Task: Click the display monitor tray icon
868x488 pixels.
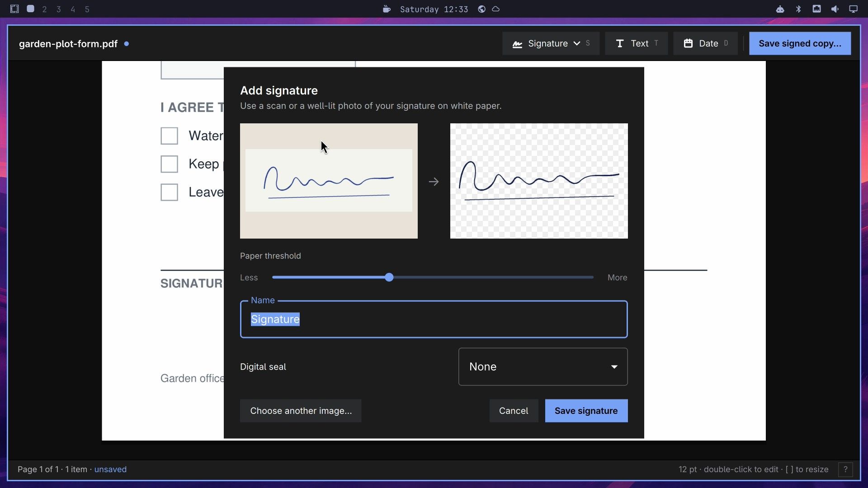Action: pyautogui.click(x=853, y=9)
